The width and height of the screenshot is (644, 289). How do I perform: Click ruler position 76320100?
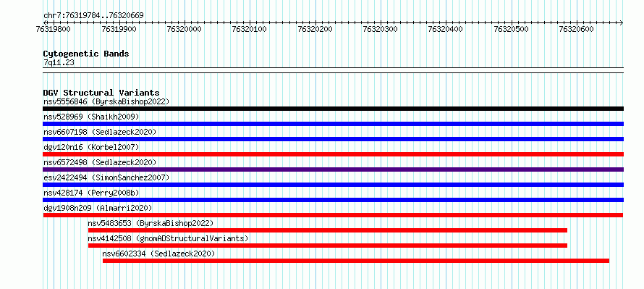tap(250, 29)
